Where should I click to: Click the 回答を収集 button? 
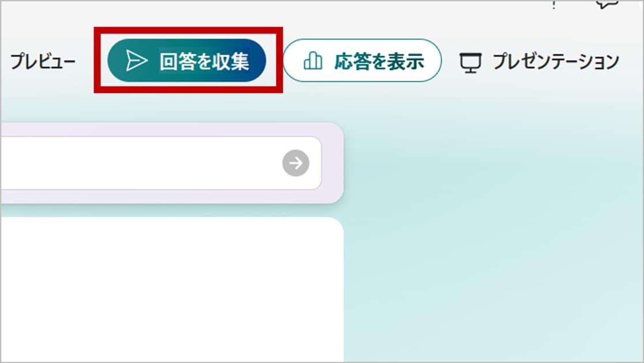point(187,61)
